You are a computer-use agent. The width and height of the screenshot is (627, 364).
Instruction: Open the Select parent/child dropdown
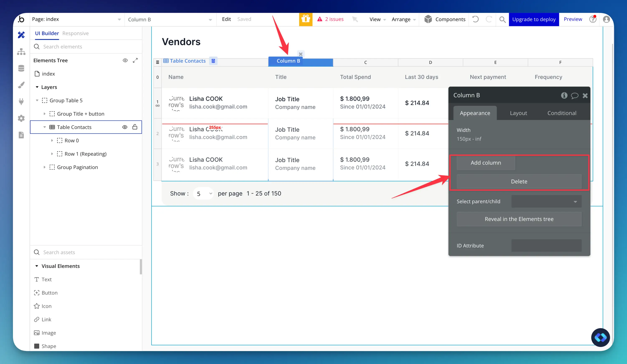(546, 201)
